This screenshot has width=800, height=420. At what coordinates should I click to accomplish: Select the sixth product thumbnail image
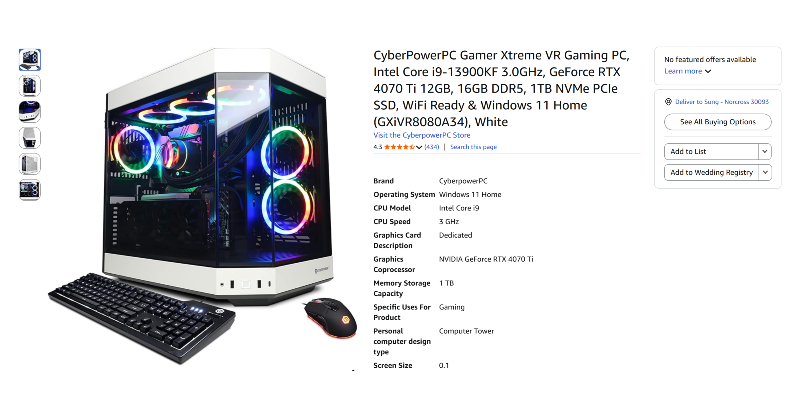30,190
